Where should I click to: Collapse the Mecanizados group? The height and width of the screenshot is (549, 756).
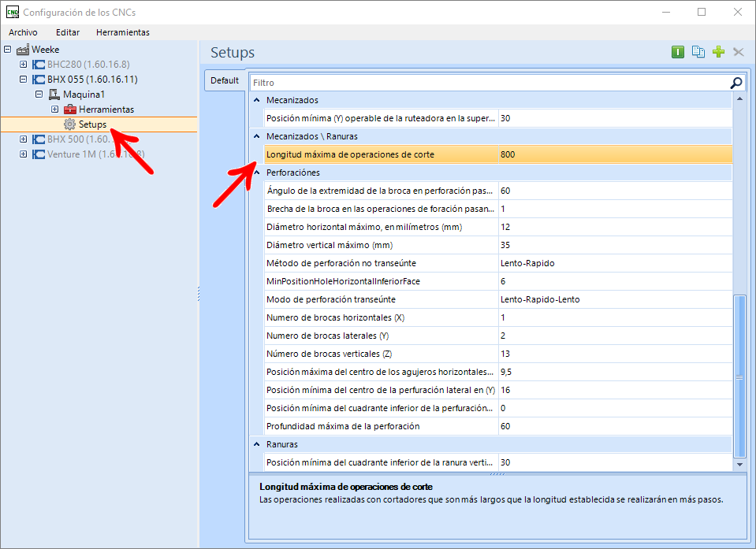pos(257,100)
